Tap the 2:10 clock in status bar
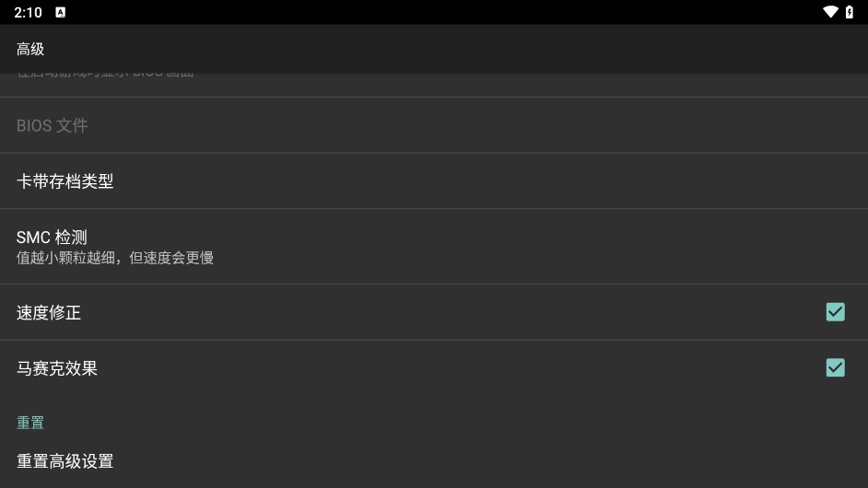The height and width of the screenshot is (488, 868). click(x=28, y=12)
